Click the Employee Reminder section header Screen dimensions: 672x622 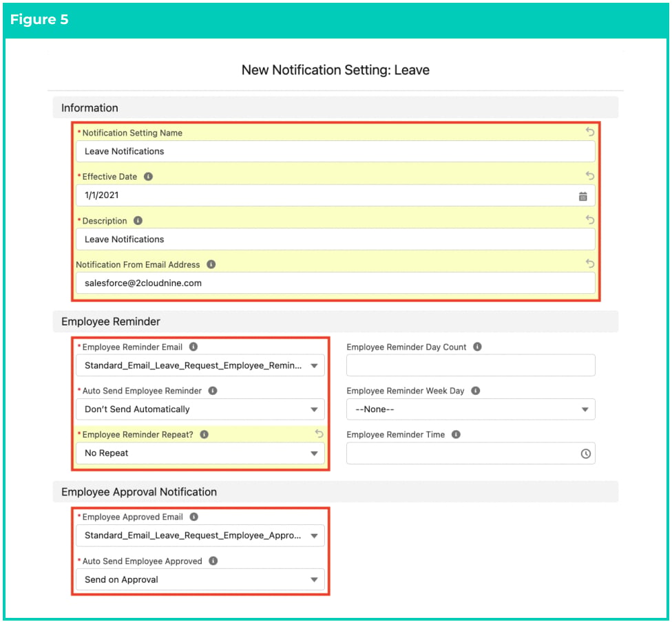[x=335, y=321]
